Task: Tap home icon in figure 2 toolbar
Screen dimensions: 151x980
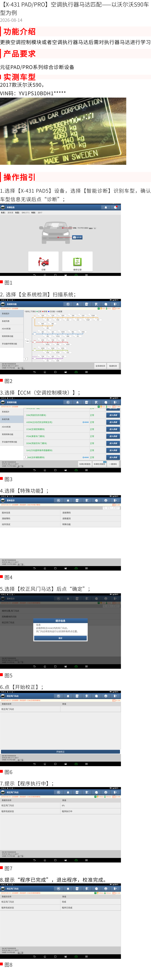Action: [77, 304]
